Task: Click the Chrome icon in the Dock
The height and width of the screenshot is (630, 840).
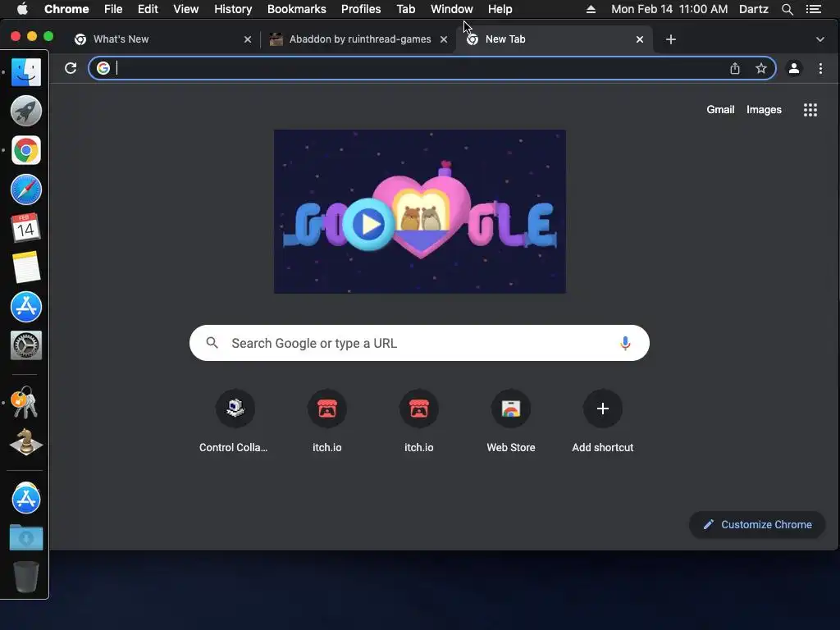Action: (25, 151)
